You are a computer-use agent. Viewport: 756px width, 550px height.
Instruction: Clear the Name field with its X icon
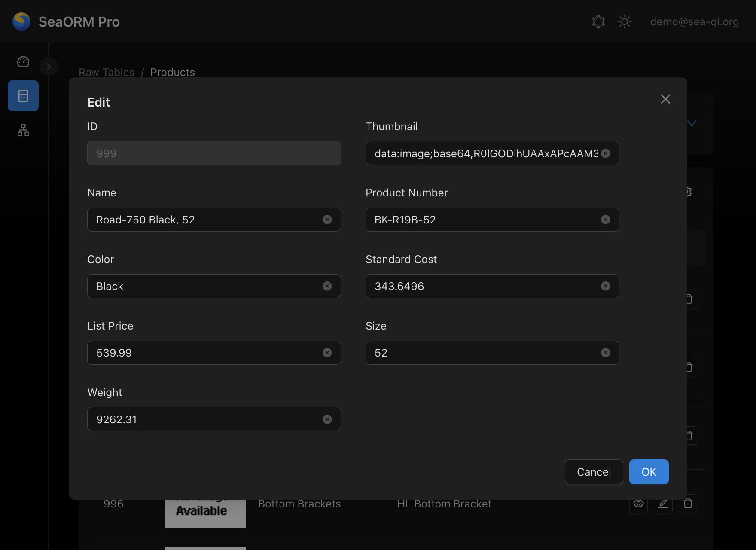(x=327, y=220)
